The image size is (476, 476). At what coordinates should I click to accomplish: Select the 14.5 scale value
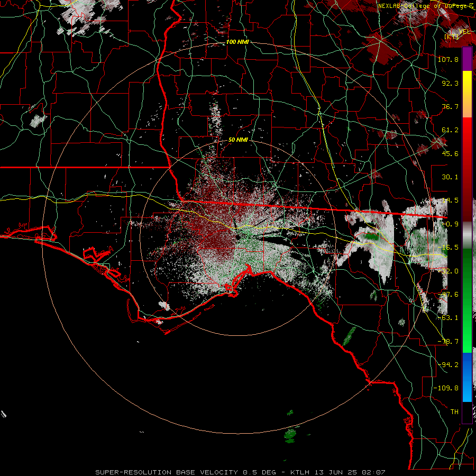click(450, 200)
